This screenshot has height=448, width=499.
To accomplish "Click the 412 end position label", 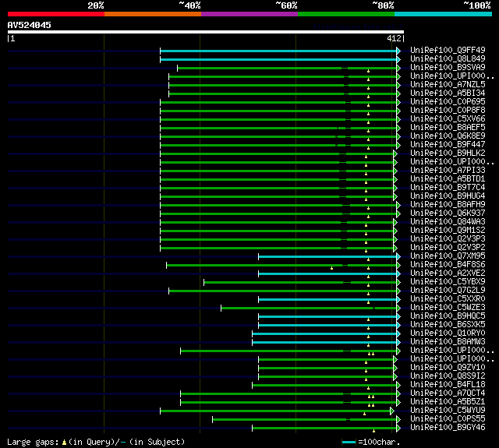I will tap(394, 38).
